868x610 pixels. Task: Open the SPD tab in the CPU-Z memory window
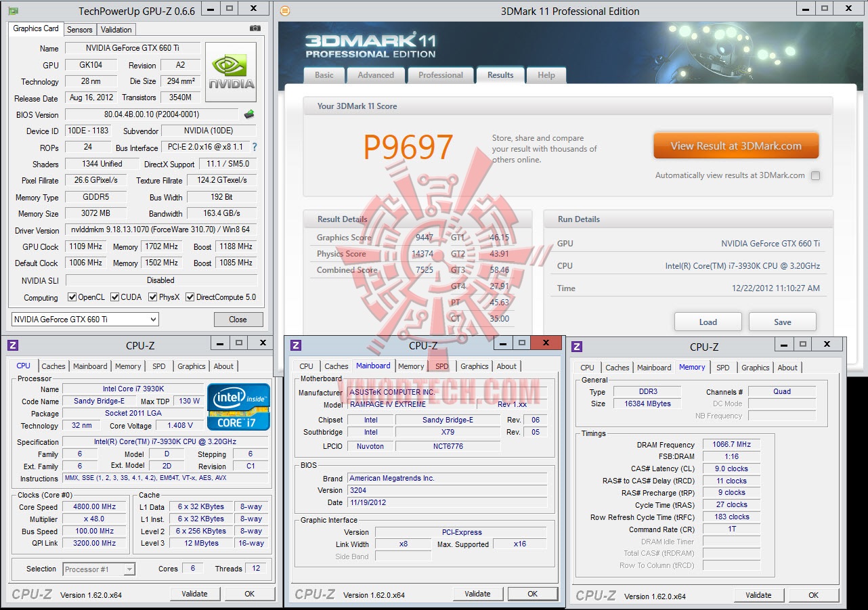click(x=723, y=368)
